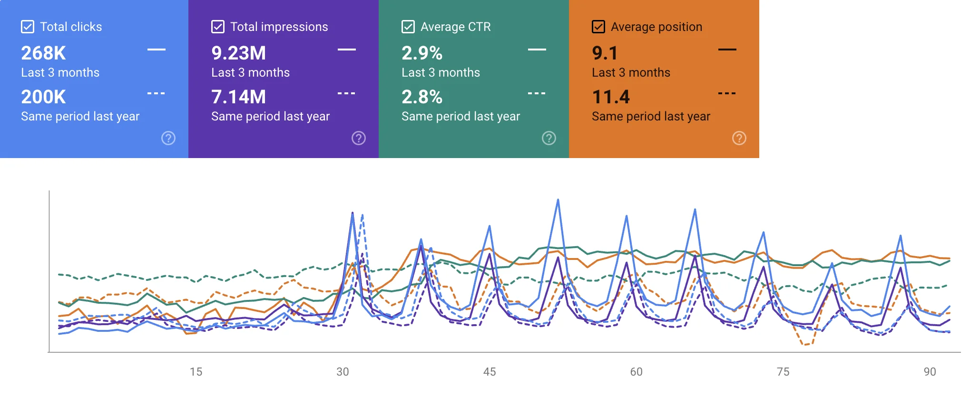The height and width of the screenshot is (398, 980).
Task: Click the x-axis label 45 below the chart
Action: coord(490,372)
